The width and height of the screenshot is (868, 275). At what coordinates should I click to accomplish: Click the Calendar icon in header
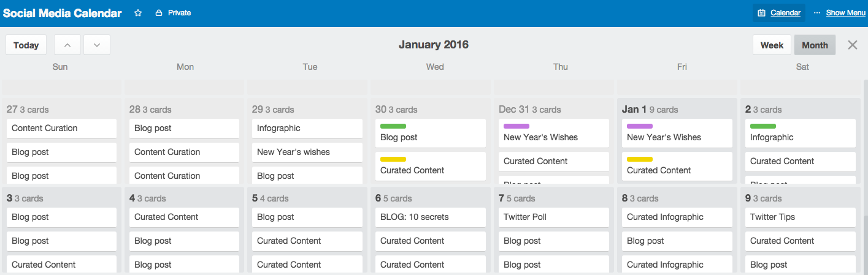click(761, 13)
